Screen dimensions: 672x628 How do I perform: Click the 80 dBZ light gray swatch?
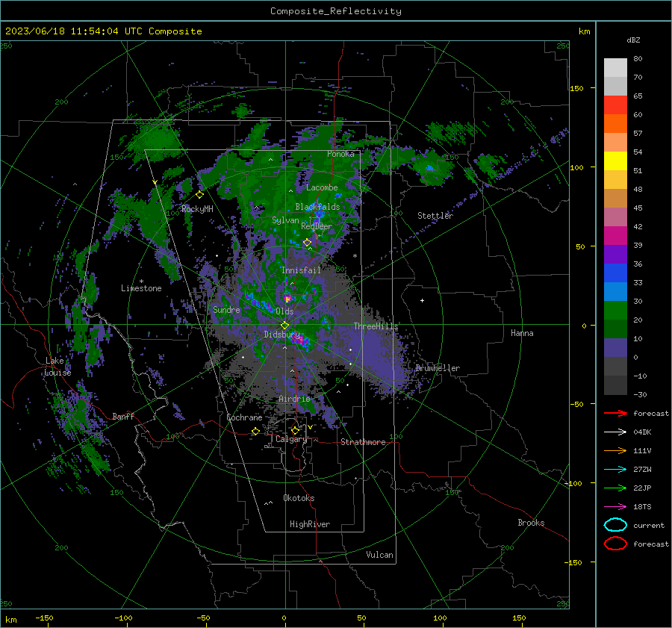(x=615, y=67)
